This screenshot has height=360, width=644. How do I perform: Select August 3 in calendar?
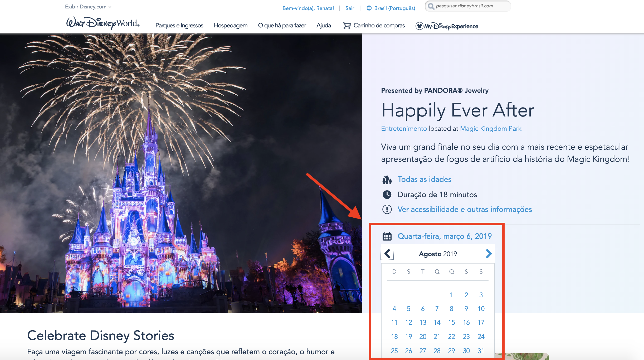point(481,295)
